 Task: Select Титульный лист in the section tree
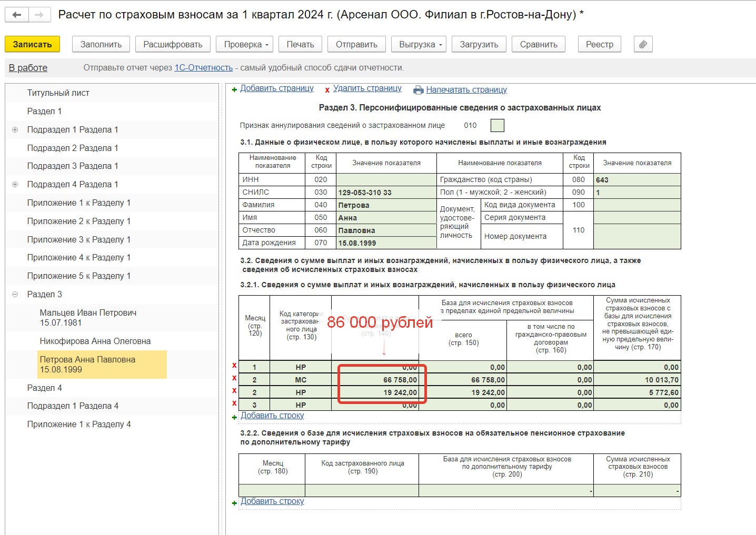coord(58,93)
